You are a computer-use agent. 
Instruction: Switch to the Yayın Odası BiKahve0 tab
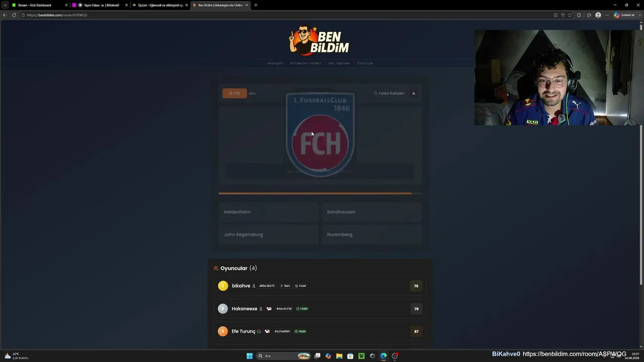(100, 5)
